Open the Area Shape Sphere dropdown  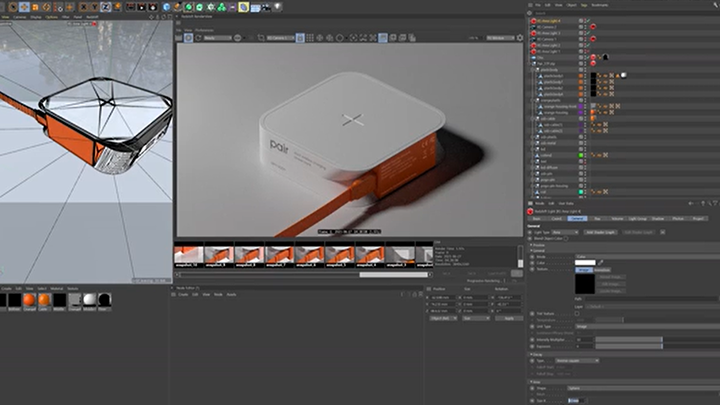click(x=643, y=388)
